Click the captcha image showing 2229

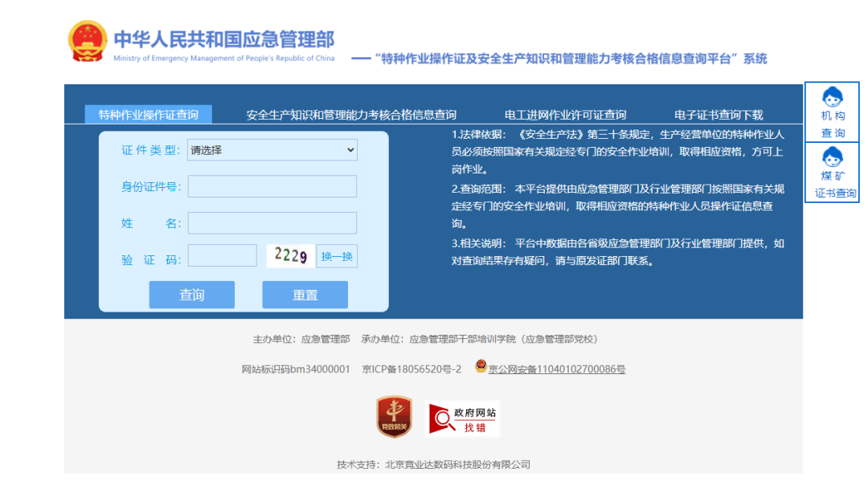pyautogui.click(x=290, y=255)
